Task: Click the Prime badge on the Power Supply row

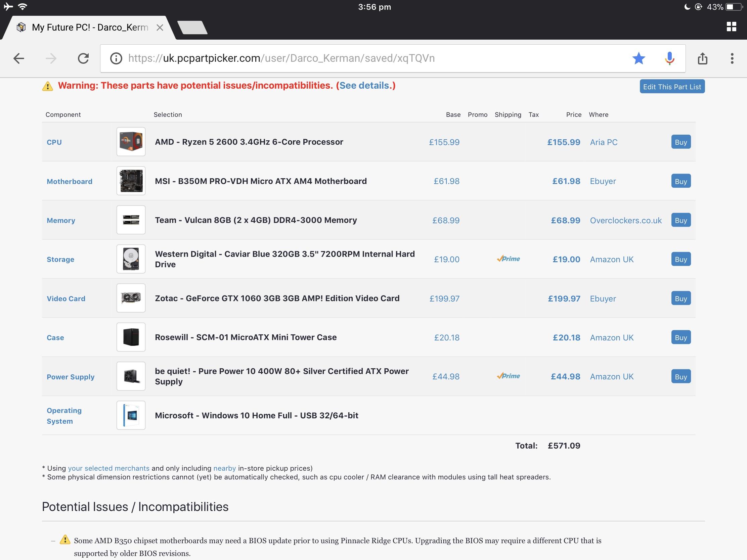Action: pyautogui.click(x=508, y=376)
